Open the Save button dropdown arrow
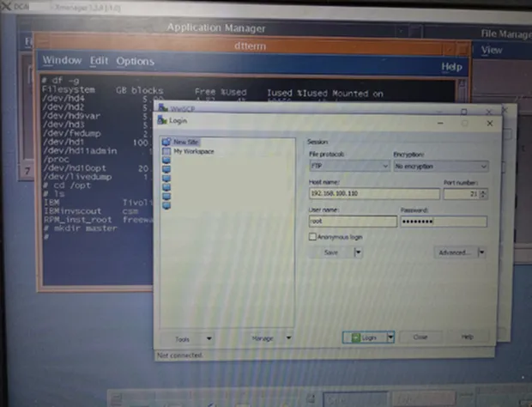 [359, 252]
